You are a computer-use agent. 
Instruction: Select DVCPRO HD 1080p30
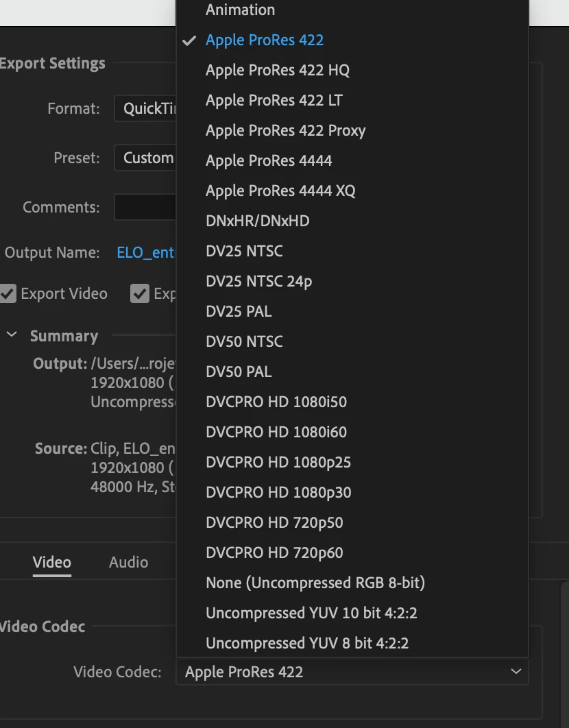(352, 493)
